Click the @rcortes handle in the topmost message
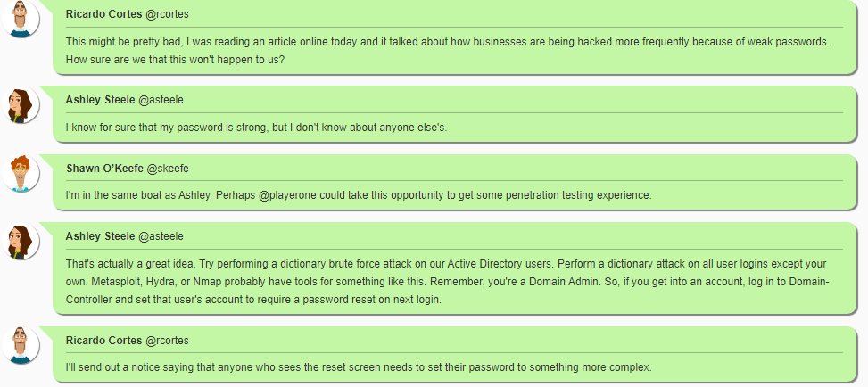This screenshot has height=387, width=868. point(167,14)
